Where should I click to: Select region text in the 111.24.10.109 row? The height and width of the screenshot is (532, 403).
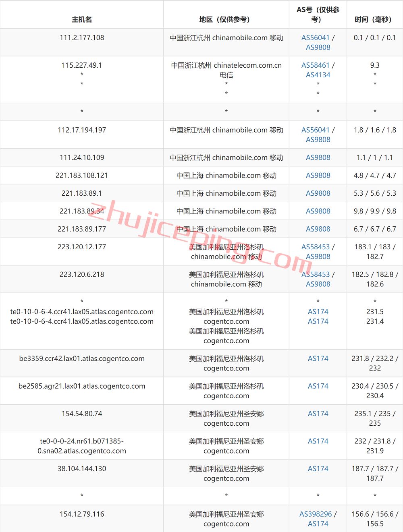click(x=226, y=157)
